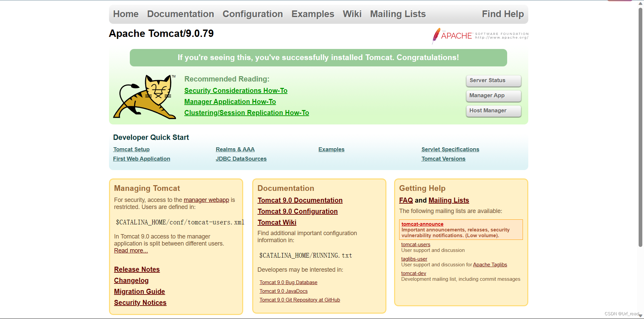Viewport: 644px width, 319px height.
Task: Click the scrollbar up arrow
Action: (640, 3)
